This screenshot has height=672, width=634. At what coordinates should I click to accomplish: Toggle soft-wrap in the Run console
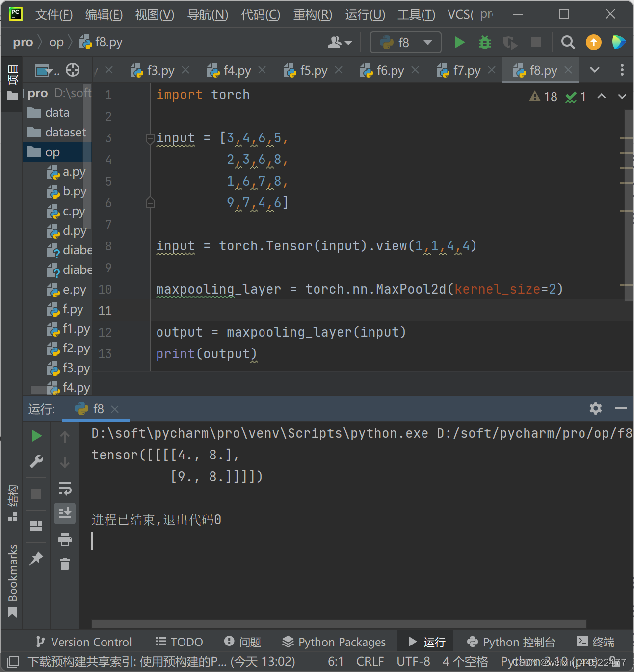[x=65, y=488]
